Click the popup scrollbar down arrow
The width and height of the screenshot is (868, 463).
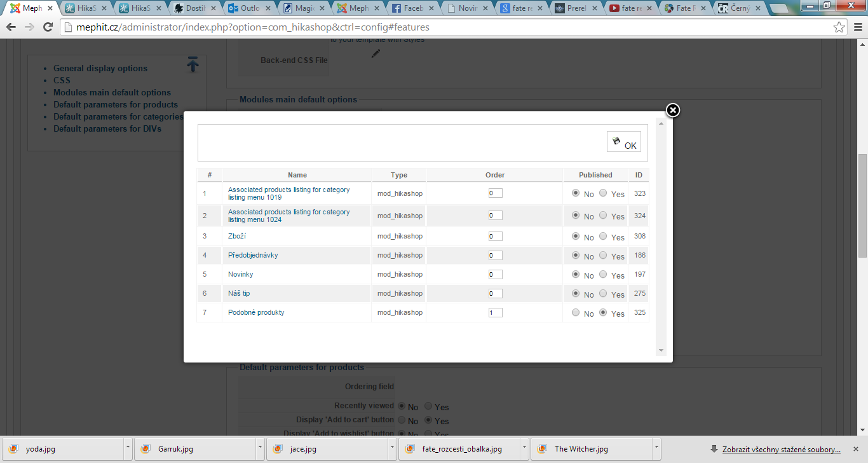[661, 350]
